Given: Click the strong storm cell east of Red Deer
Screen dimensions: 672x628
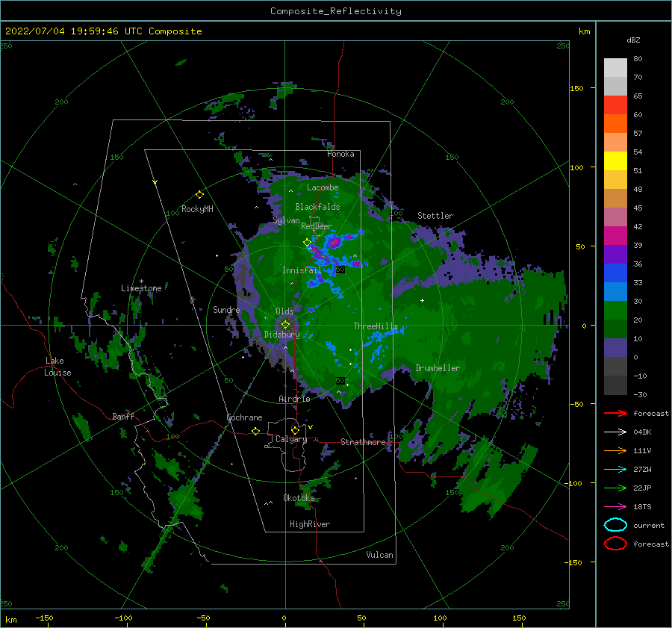Looking at the screenshot, I should click(x=334, y=243).
